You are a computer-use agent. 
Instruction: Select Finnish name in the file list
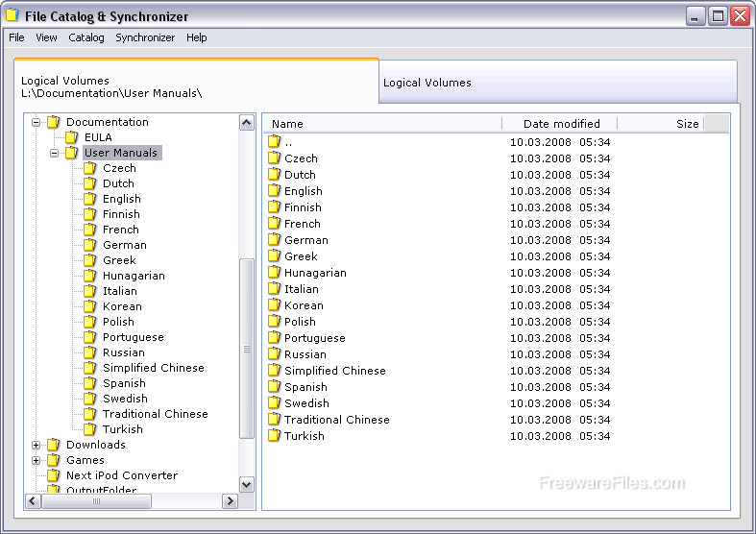[303, 207]
